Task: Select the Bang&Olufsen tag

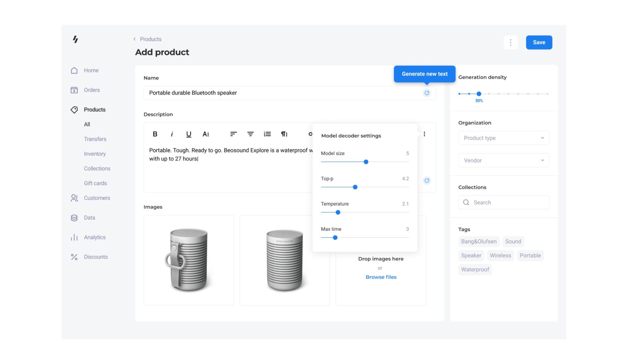Action: [479, 241]
